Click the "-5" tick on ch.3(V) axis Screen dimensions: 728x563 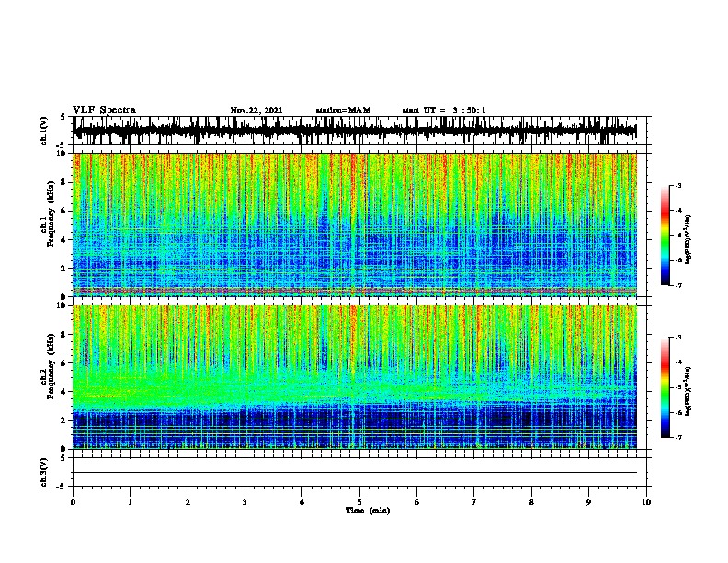click(x=63, y=487)
